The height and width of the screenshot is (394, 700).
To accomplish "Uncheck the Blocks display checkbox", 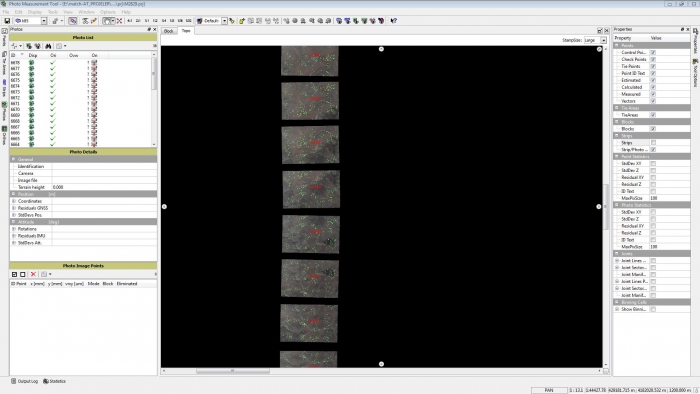I will point(653,129).
